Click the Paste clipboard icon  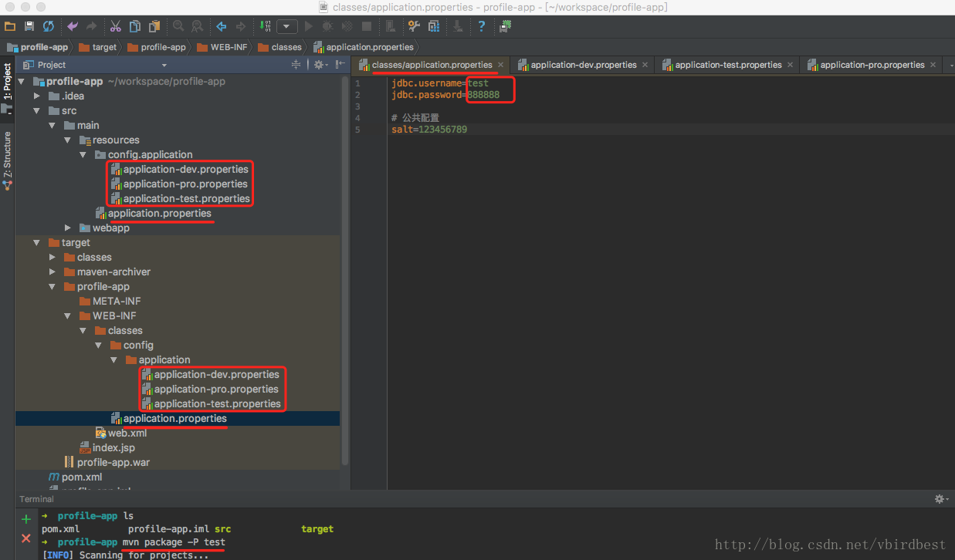(x=154, y=26)
